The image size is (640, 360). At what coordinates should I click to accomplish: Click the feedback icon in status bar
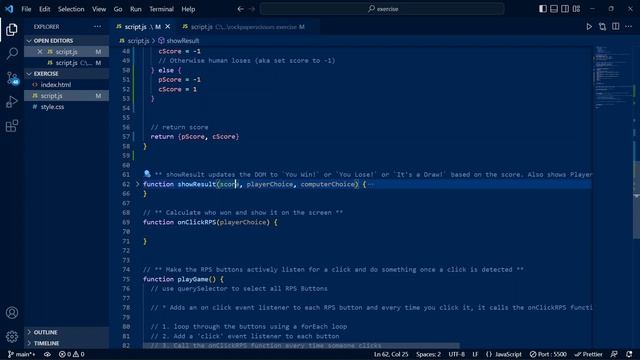click(x=614, y=354)
